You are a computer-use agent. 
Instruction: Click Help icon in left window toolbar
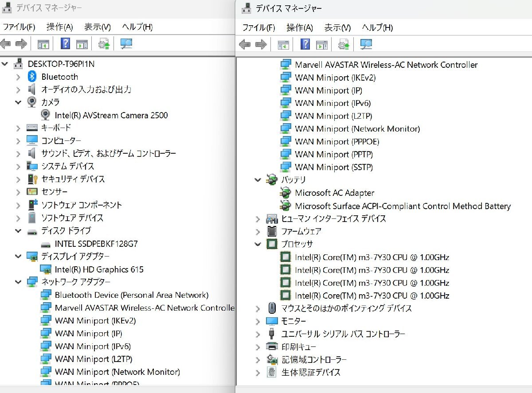click(66, 43)
